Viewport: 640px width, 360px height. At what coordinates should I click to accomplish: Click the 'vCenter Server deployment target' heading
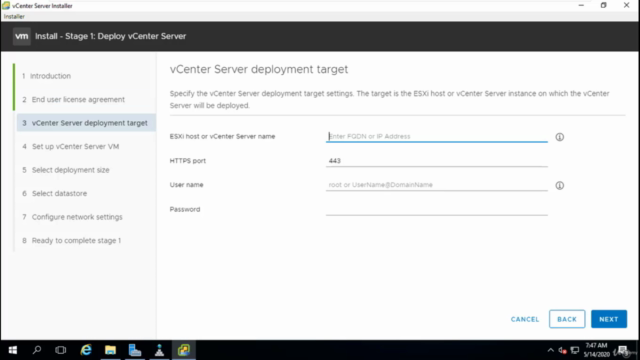(x=259, y=69)
